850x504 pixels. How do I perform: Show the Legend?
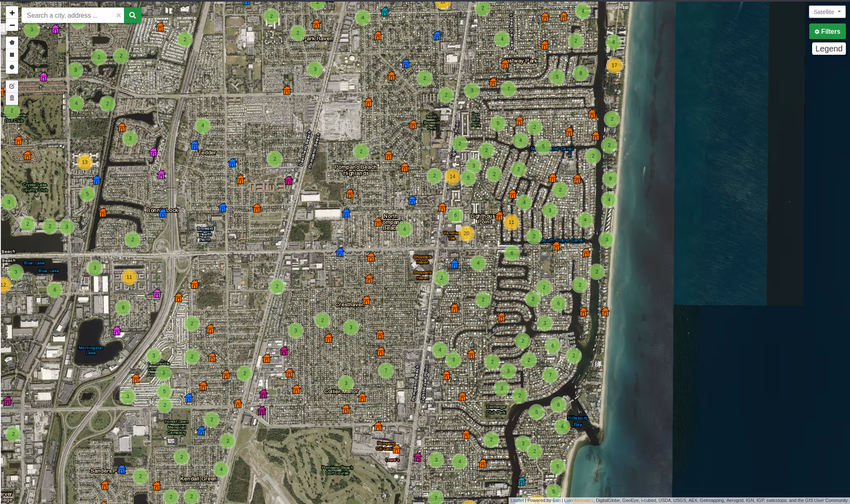(x=829, y=49)
